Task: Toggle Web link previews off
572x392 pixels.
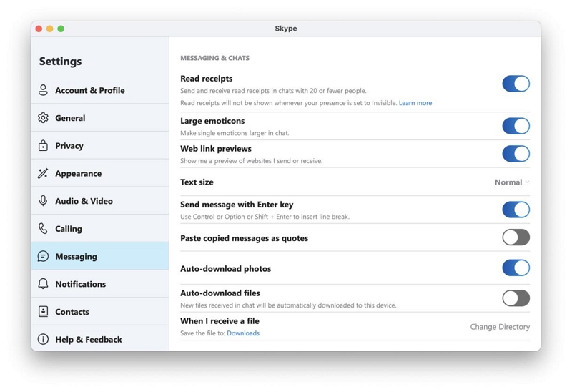Action: tap(516, 154)
